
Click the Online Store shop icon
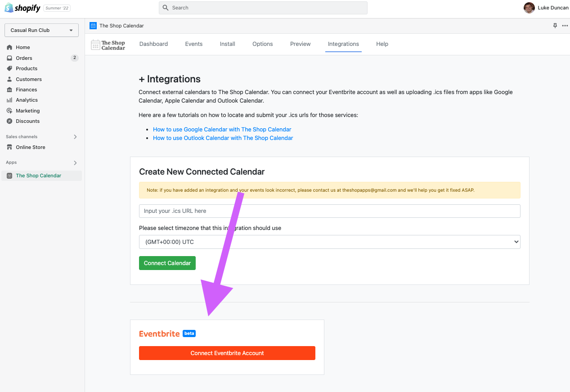pos(9,147)
